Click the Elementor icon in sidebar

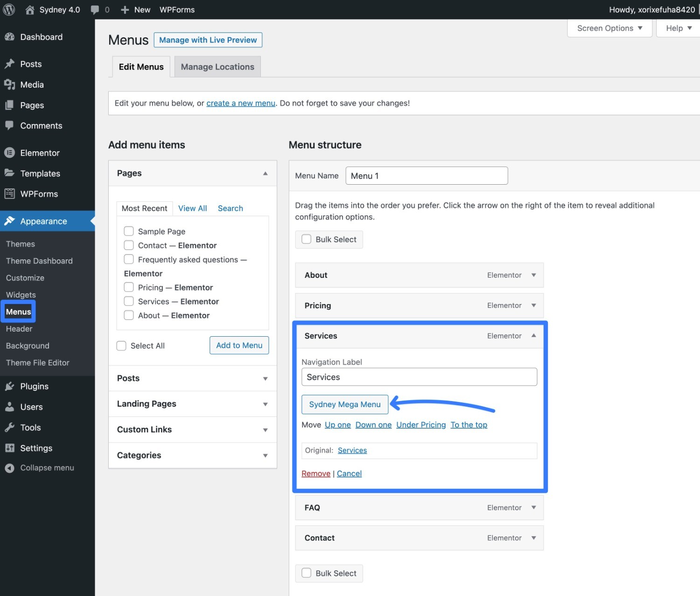point(9,152)
